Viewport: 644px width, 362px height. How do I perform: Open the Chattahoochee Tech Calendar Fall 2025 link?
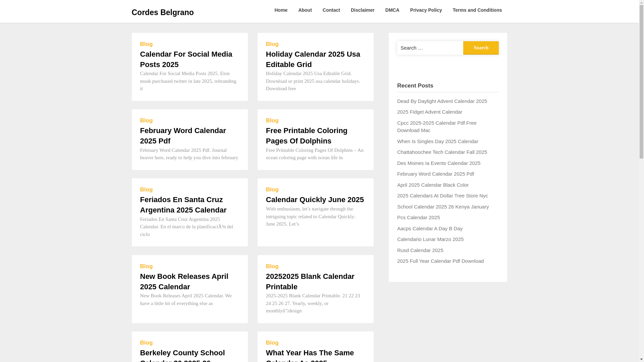[442, 152]
